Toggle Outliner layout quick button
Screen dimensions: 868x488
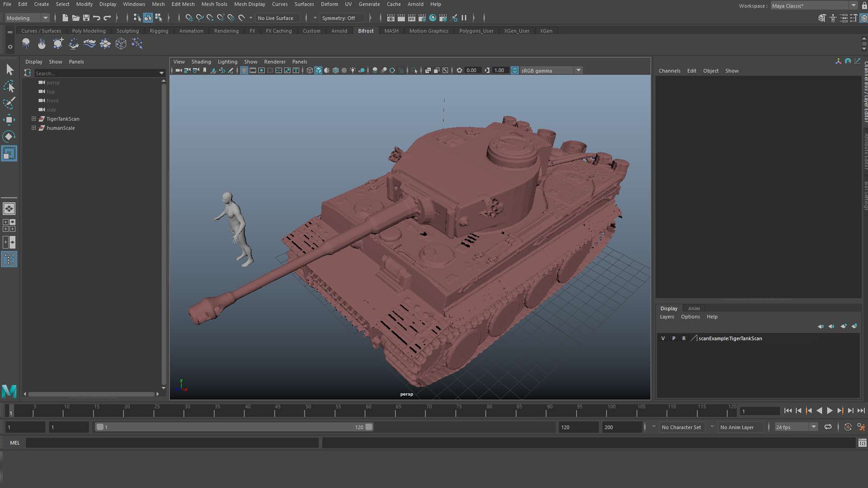[x=9, y=259]
